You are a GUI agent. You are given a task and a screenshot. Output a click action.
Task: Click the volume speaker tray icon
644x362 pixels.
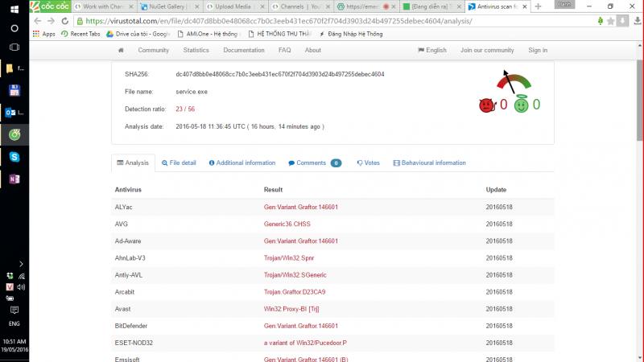coord(22,287)
